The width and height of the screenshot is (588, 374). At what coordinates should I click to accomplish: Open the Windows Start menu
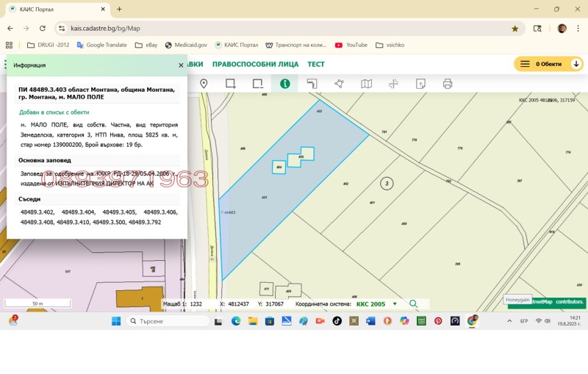[x=115, y=321]
